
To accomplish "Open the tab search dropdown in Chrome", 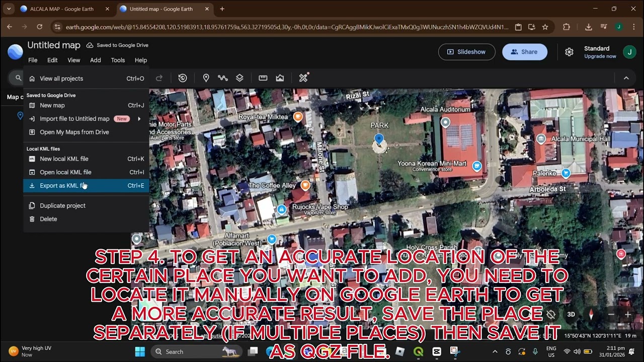I will 9,9.
